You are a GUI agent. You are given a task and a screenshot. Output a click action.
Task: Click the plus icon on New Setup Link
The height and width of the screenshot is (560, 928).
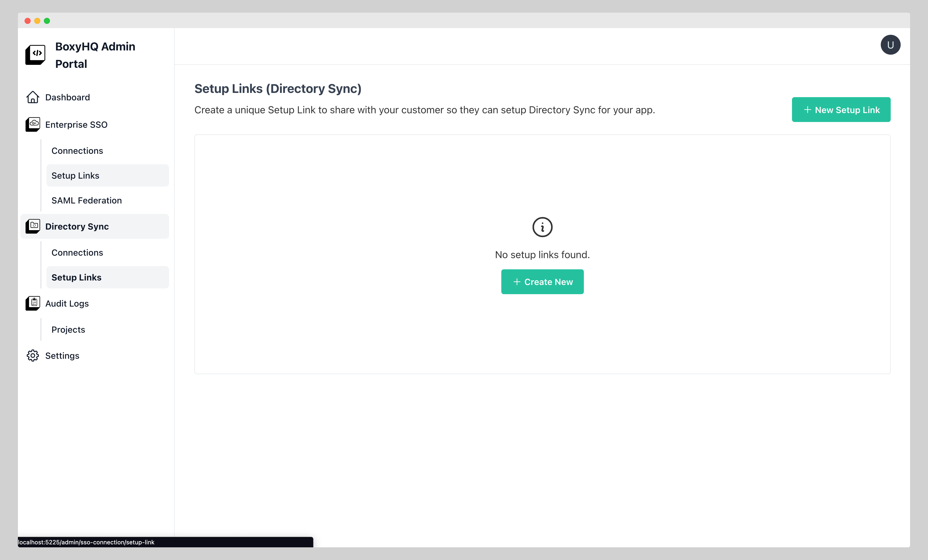click(x=807, y=110)
